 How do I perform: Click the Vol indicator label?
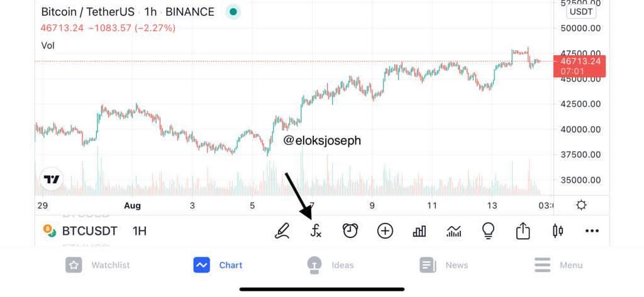pyautogui.click(x=48, y=46)
